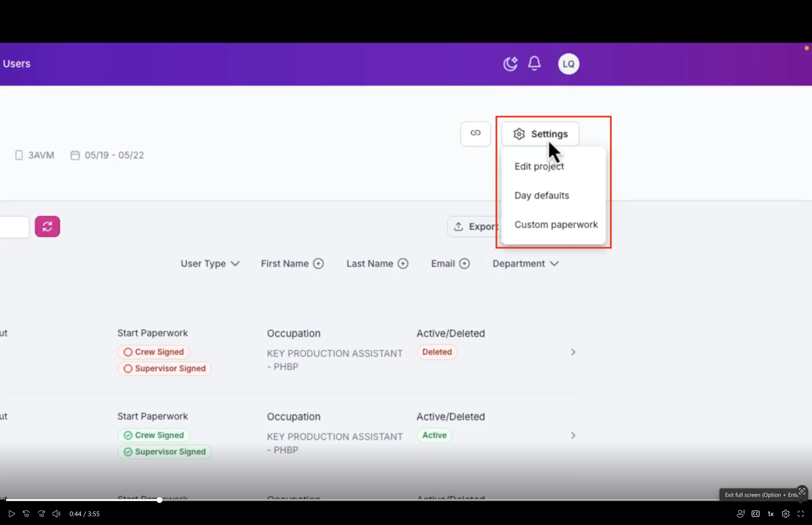
Task: Toggle closed captions CC button
Action: (755, 514)
